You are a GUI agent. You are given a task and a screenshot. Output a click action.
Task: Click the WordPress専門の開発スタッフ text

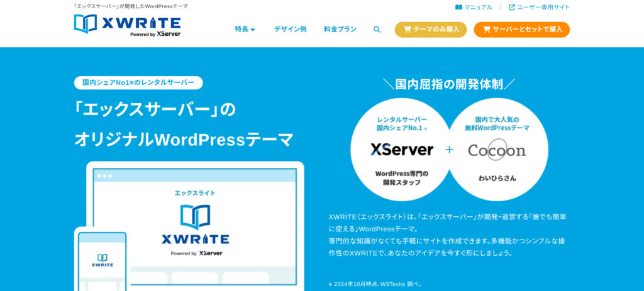tap(402, 178)
